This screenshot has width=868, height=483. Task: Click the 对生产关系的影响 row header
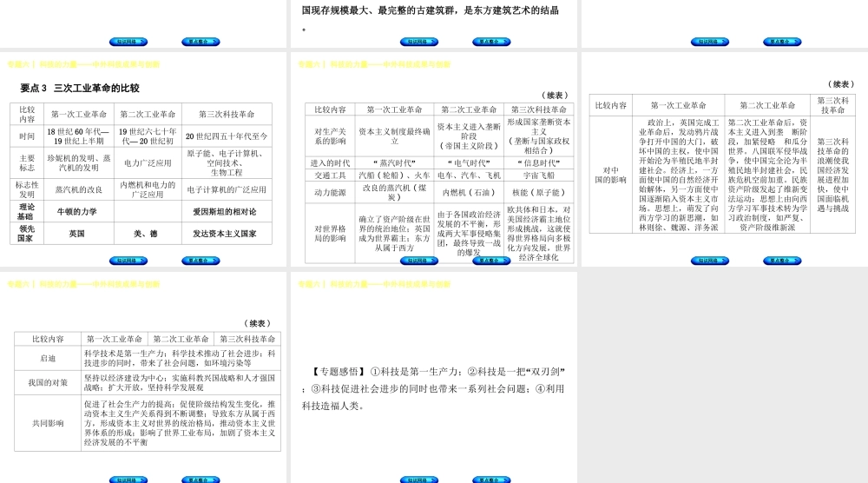(330, 136)
